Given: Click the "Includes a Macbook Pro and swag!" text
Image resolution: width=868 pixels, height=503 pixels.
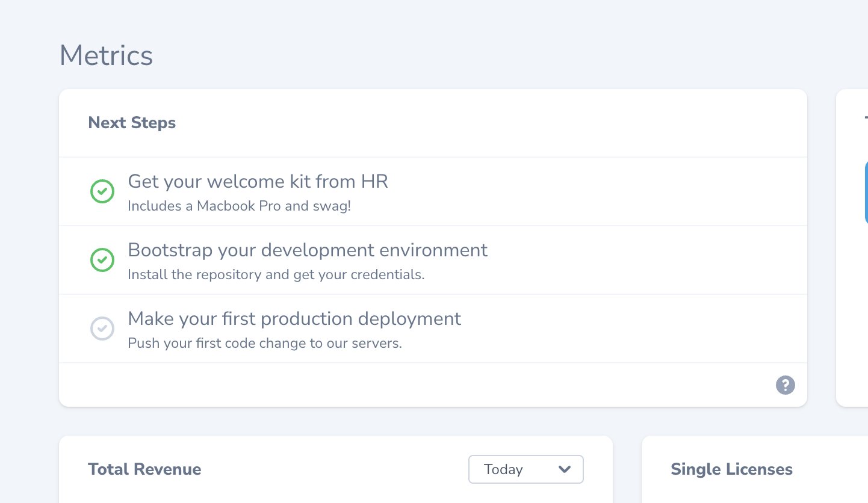Looking at the screenshot, I should (239, 206).
